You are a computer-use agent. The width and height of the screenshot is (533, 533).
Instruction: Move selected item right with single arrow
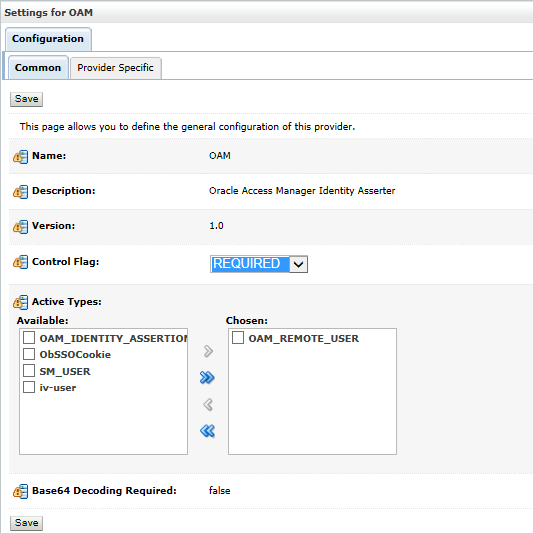208,351
